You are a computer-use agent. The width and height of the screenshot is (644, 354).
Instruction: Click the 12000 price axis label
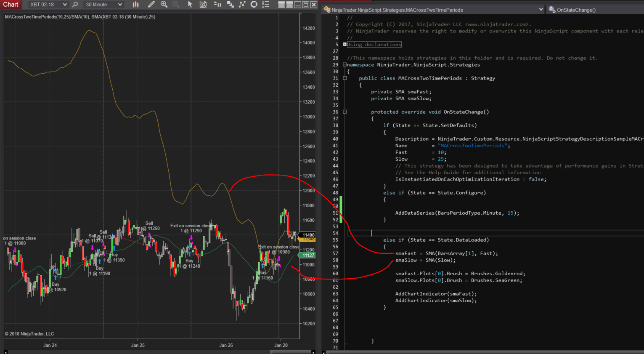coord(309,191)
